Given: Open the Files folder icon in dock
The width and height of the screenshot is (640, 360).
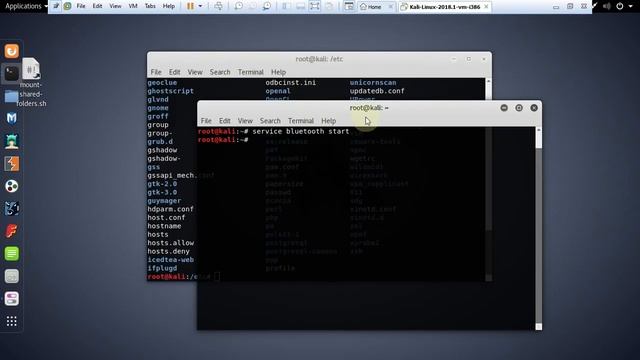Looking at the screenshot, I should point(11,96).
